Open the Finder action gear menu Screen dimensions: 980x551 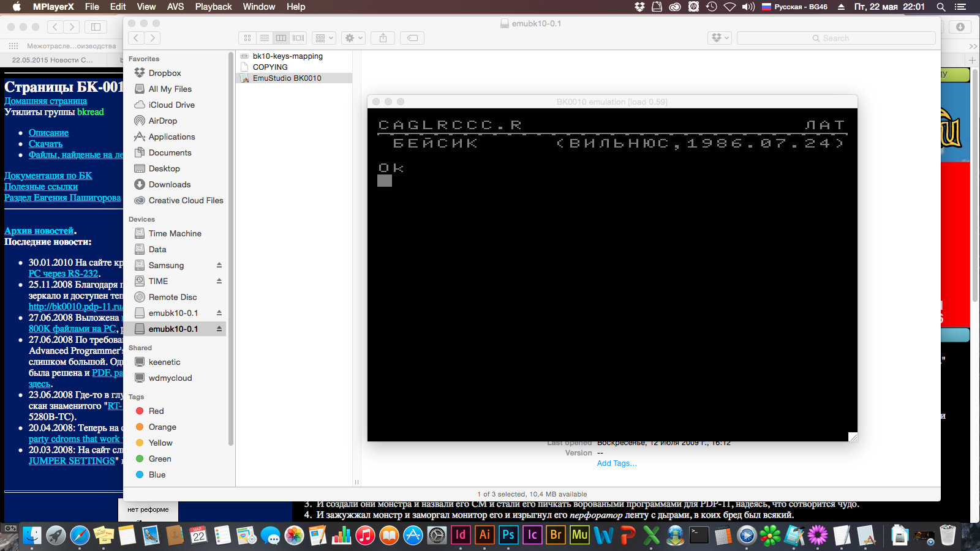353,38
